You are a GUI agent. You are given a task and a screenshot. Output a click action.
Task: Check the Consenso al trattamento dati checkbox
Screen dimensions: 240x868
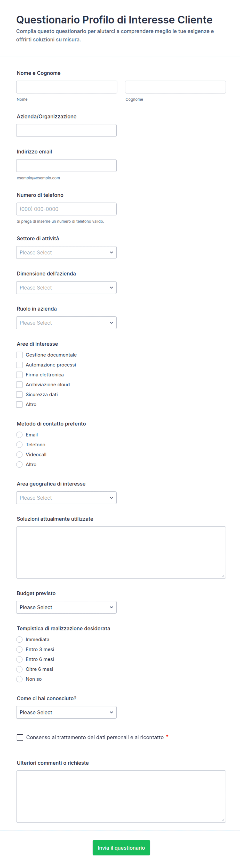pyautogui.click(x=20, y=738)
